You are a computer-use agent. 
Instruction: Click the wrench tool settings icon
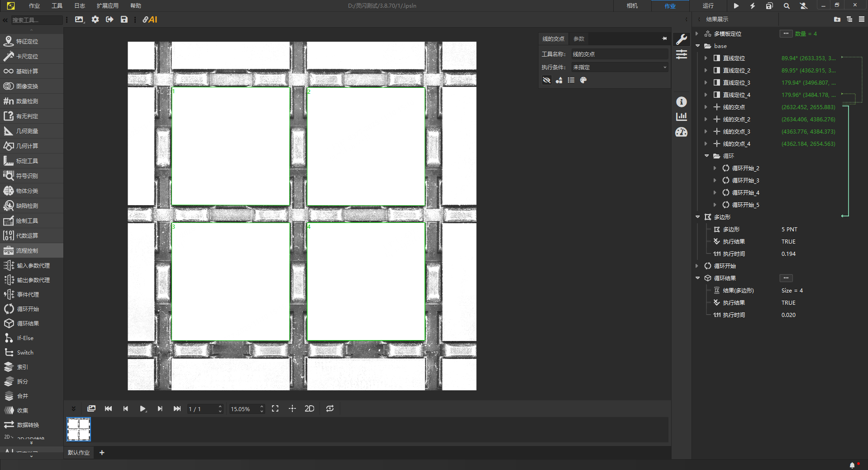point(681,39)
